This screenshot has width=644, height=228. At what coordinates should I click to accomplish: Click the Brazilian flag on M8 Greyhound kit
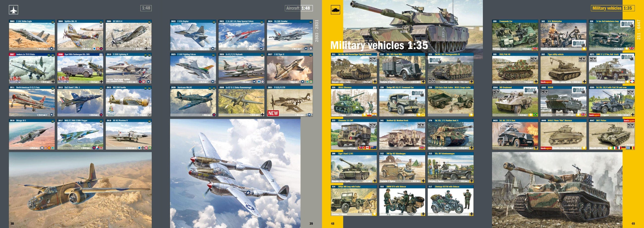[536, 115]
